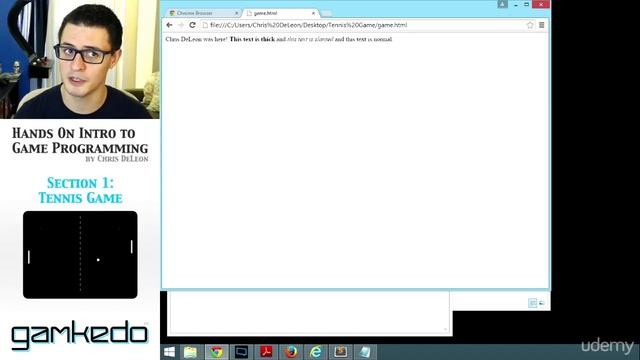Maximize the Chrome window
The width and height of the screenshot is (640, 360).
(x=527, y=4)
